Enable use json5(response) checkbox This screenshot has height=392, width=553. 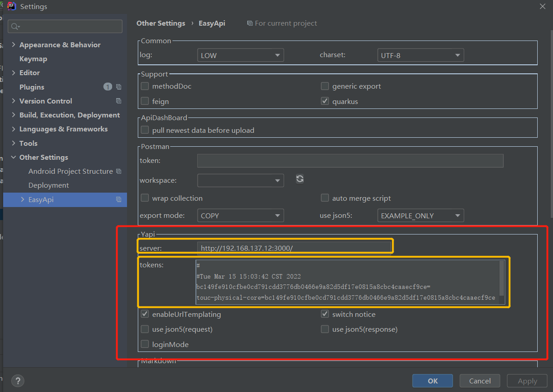(325, 329)
